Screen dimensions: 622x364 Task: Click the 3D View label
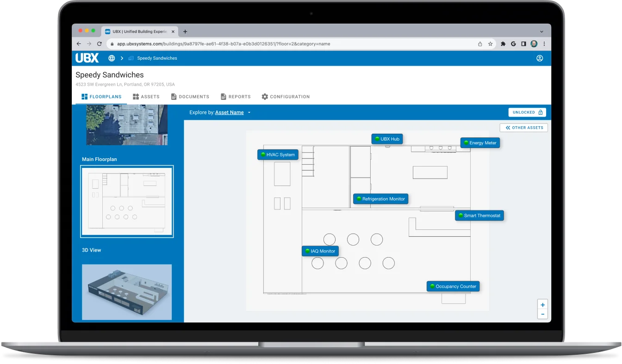click(x=92, y=250)
